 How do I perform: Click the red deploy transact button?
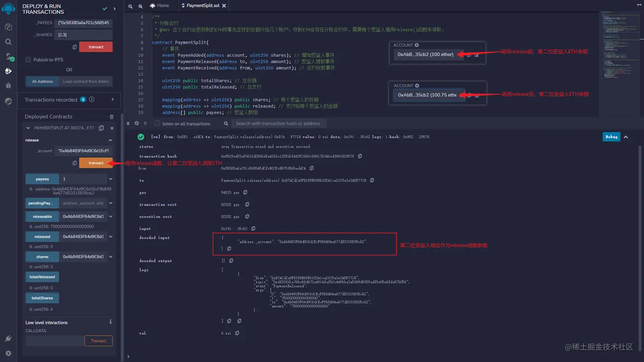tap(96, 47)
